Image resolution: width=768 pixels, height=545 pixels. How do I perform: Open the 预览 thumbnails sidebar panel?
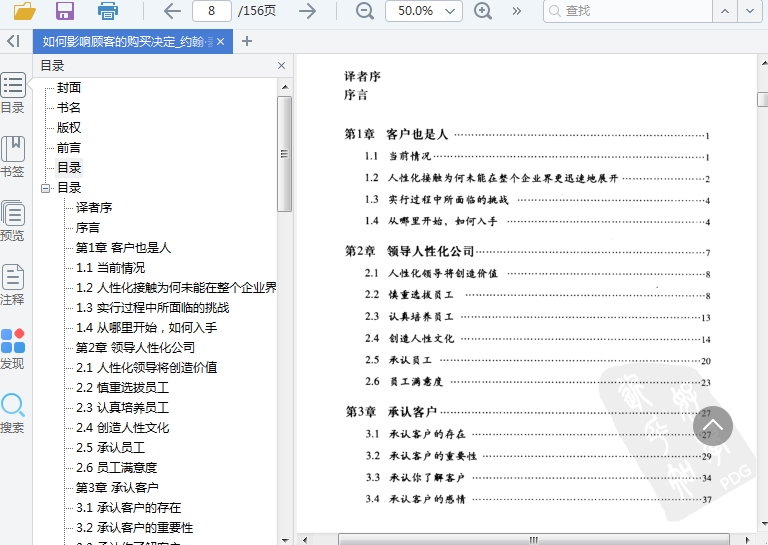13,220
